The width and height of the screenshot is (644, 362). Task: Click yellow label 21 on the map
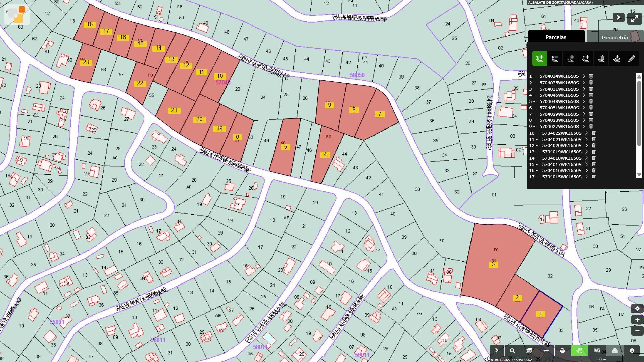(x=174, y=110)
